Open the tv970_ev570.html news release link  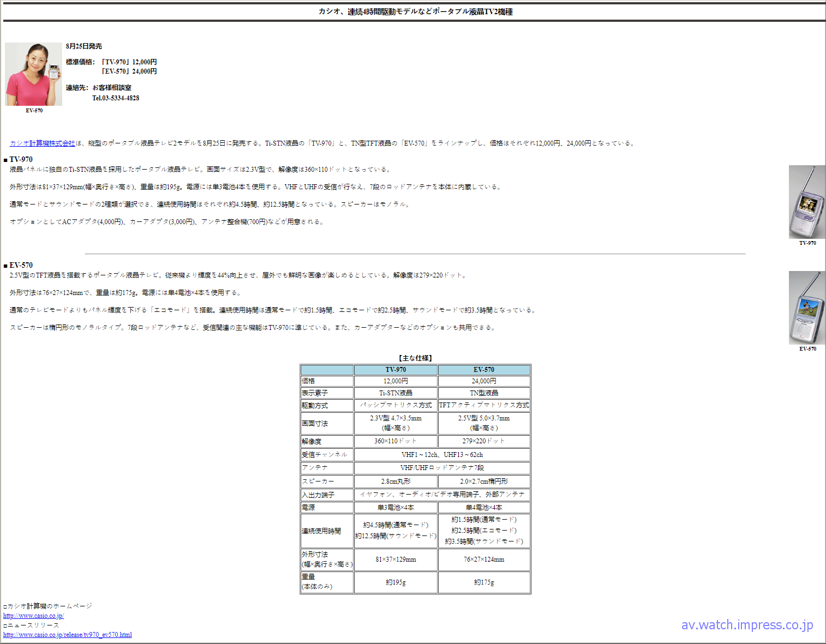[67, 635]
